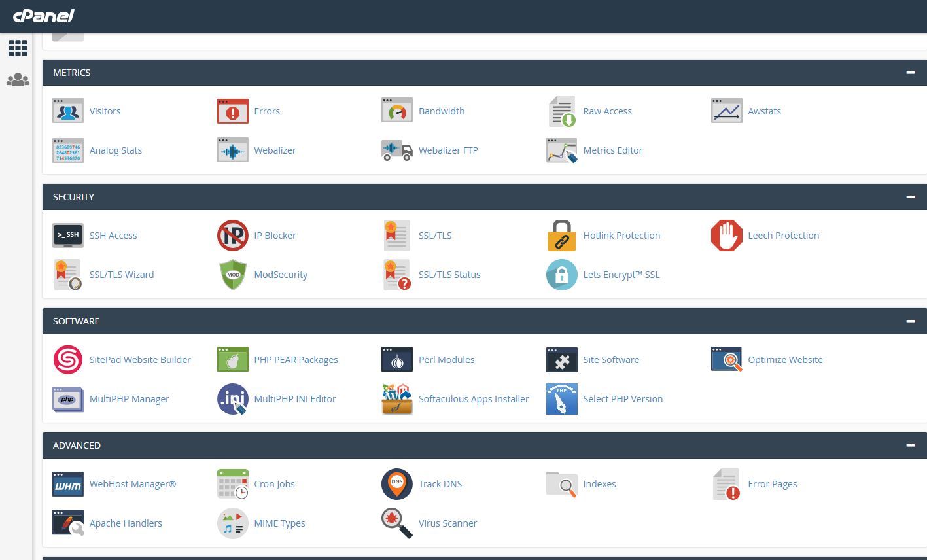927x560 pixels.
Task: Open the Leech Protection stop-sign icon
Action: 726,235
